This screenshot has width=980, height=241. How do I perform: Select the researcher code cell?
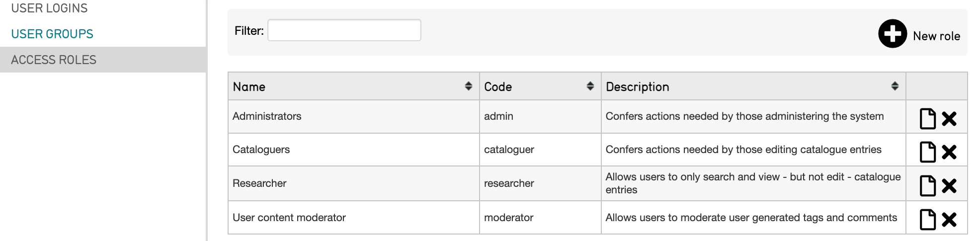[509, 183]
